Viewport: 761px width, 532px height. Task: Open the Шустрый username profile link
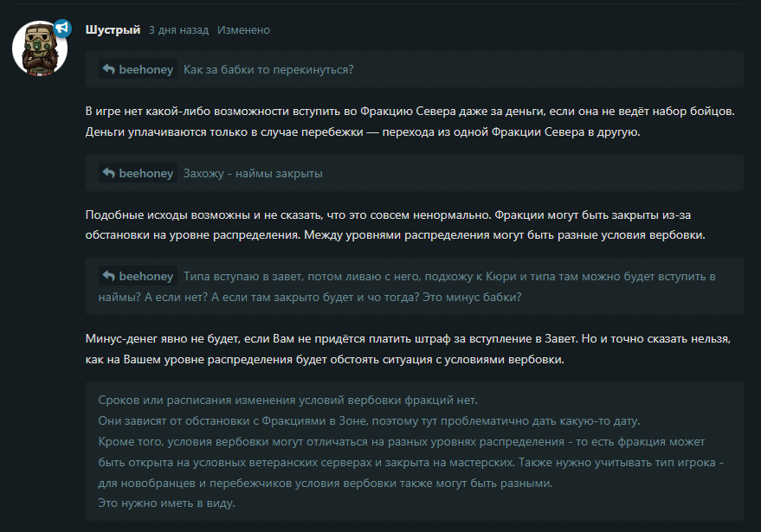click(113, 30)
